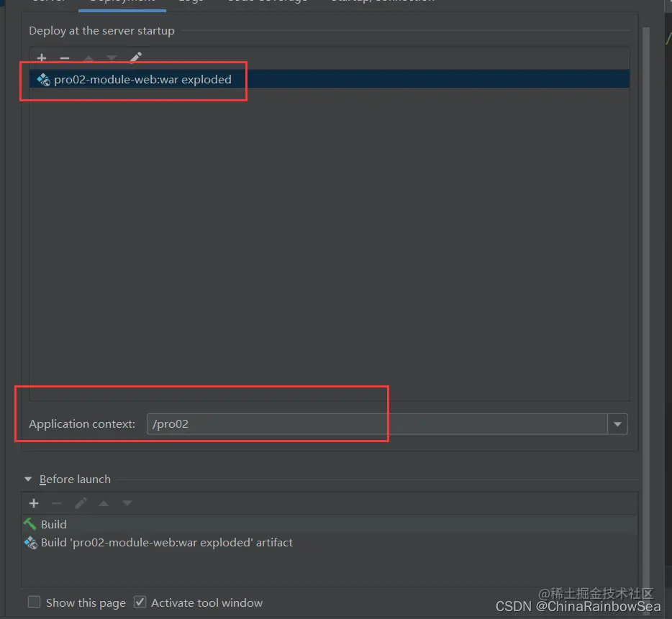
Task: Collapse the Before launch section
Action: pyautogui.click(x=28, y=479)
